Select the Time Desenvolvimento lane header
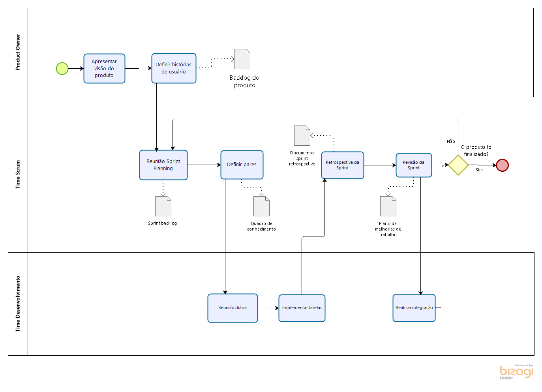542x392 pixels. click(x=18, y=304)
